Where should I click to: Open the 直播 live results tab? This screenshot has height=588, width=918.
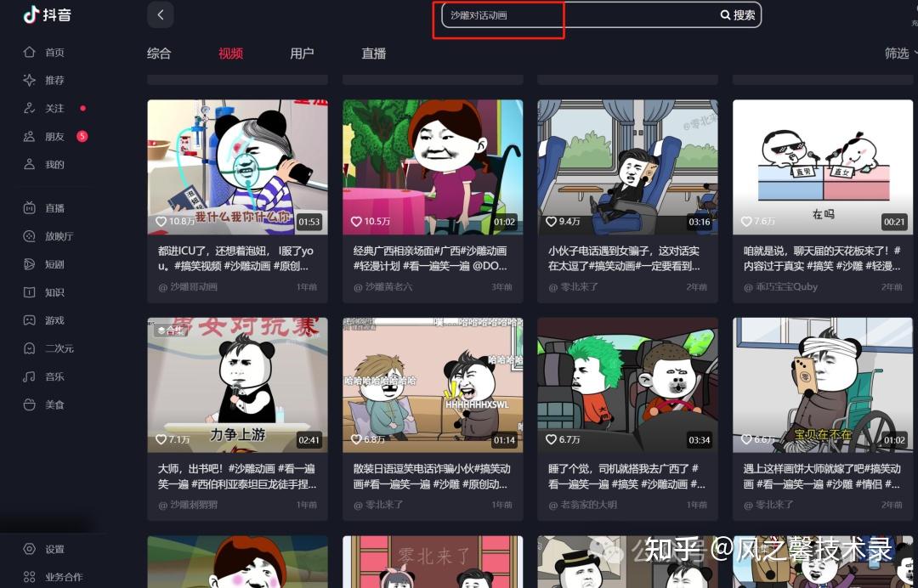(373, 53)
